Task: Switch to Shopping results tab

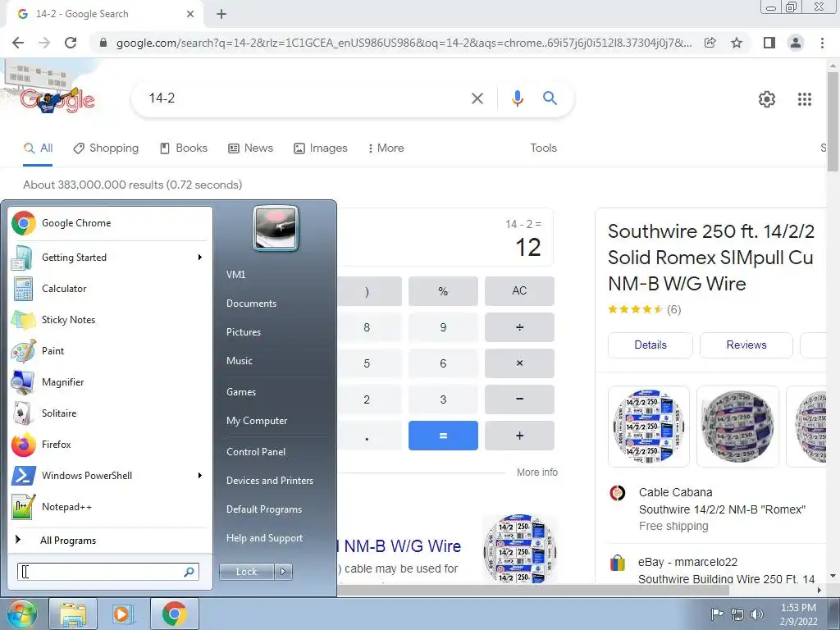Action: pos(106,148)
